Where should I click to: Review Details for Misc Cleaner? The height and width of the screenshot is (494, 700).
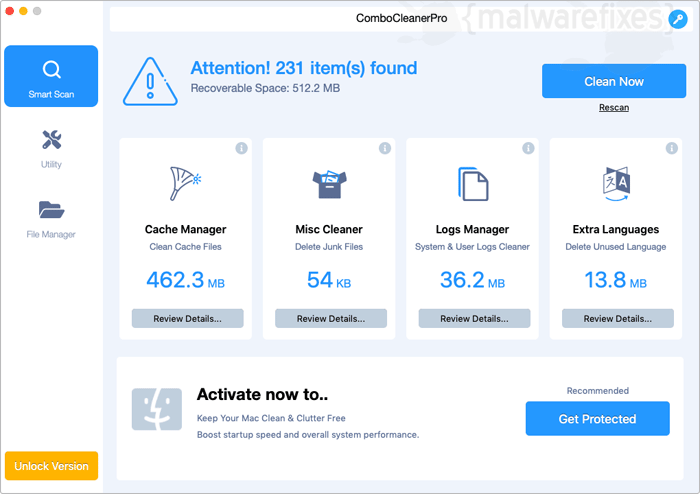(331, 319)
